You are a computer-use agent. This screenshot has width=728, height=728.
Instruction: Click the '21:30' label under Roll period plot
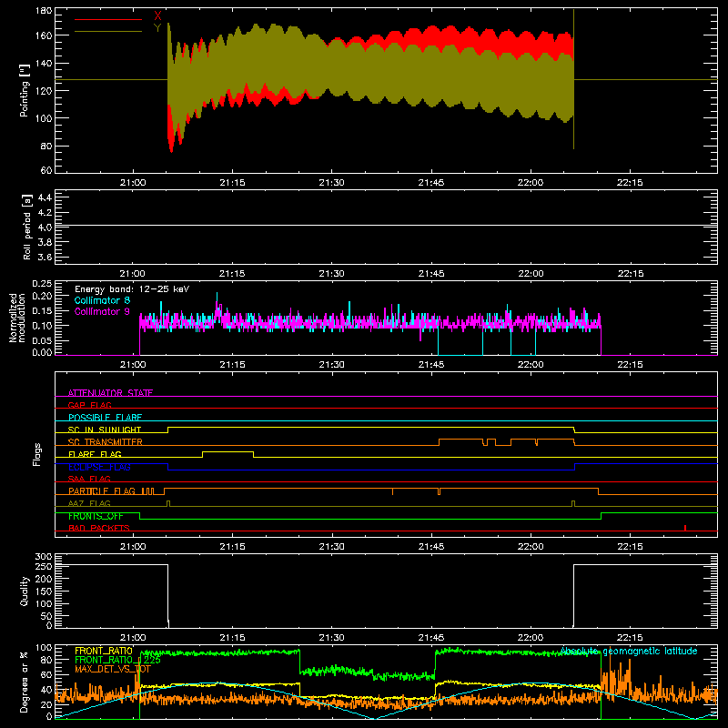[331, 274]
